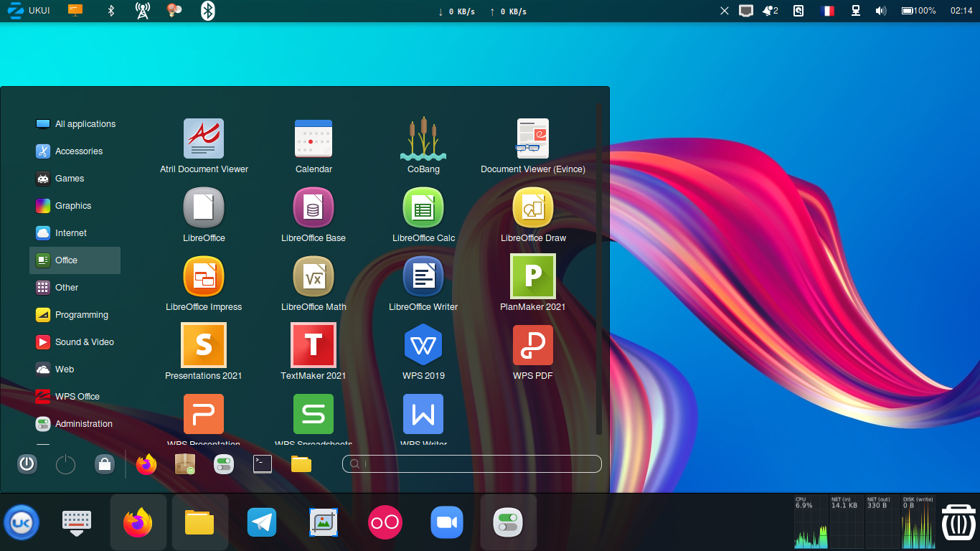The width and height of the screenshot is (980, 551).
Task: Click the large Bluetooth icon in top panel
Action: click(x=207, y=11)
